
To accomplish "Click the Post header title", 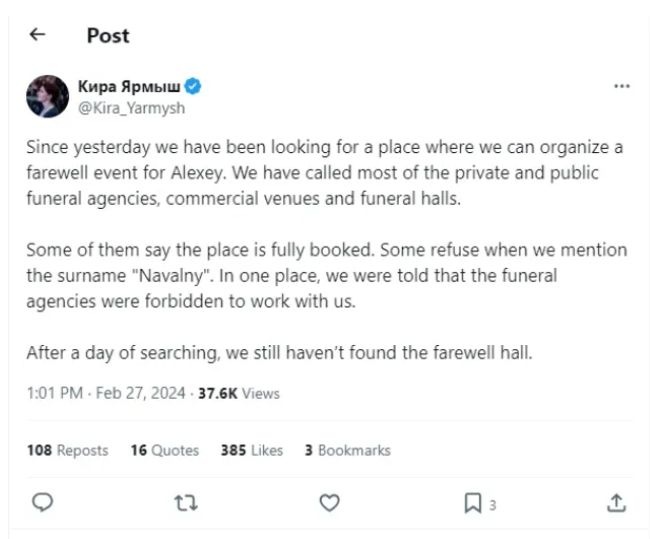I will pos(108,36).
